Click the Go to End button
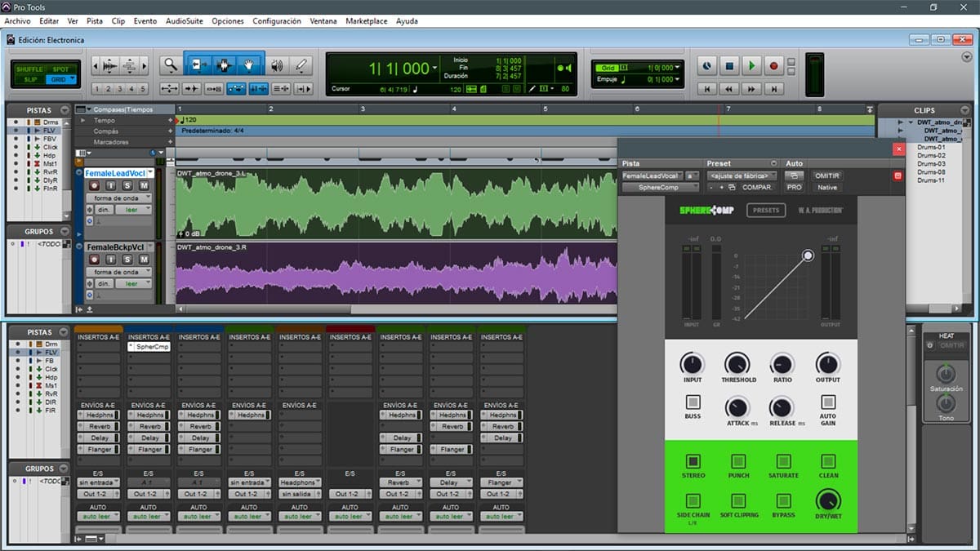Image resolution: width=980 pixels, height=551 pixels. [x=774, y=88]
